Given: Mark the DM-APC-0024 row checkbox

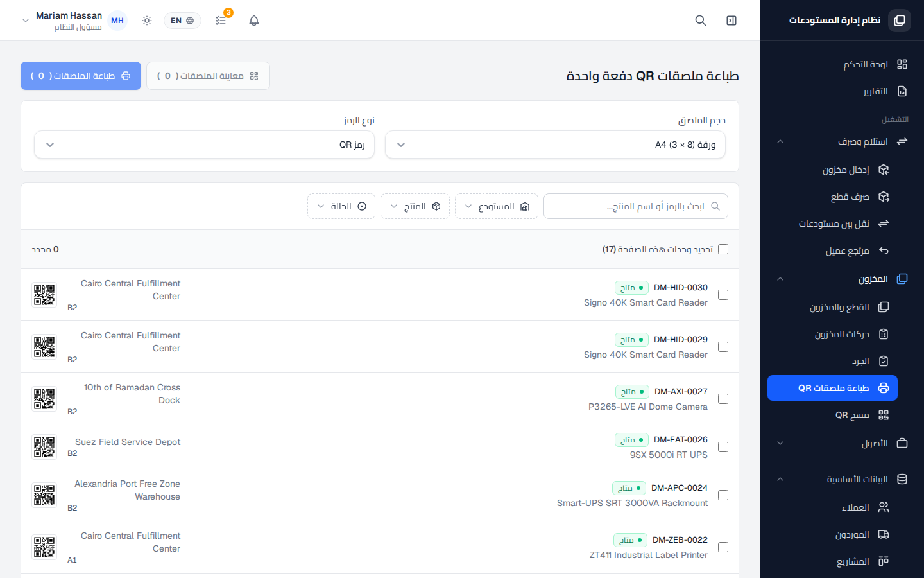Looking at the screenshot, I should coord(723,495).
